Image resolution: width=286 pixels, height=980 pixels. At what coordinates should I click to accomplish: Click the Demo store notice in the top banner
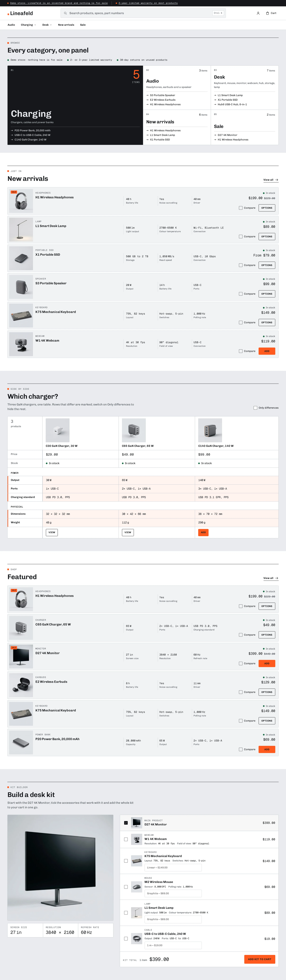59,3
